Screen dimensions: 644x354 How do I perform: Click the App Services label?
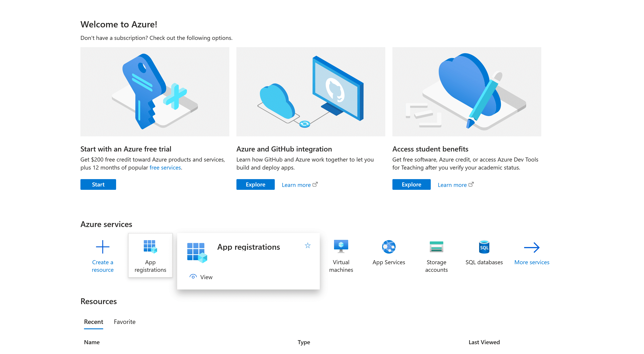pyautogui.click(x=388, y=262)
